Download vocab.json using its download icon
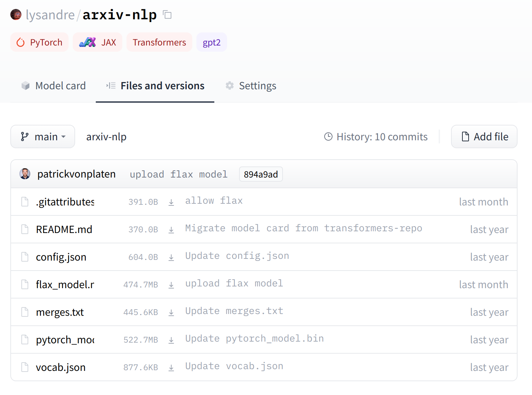This screenshot has width=532, height=395. point(171,368)
